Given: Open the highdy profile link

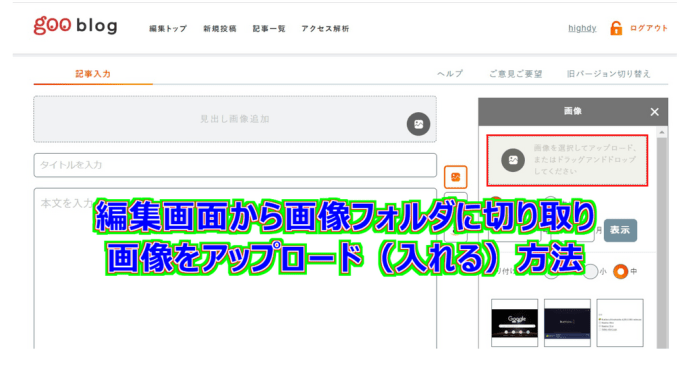Looking at the screenshot, I should [x=582, y=28].
